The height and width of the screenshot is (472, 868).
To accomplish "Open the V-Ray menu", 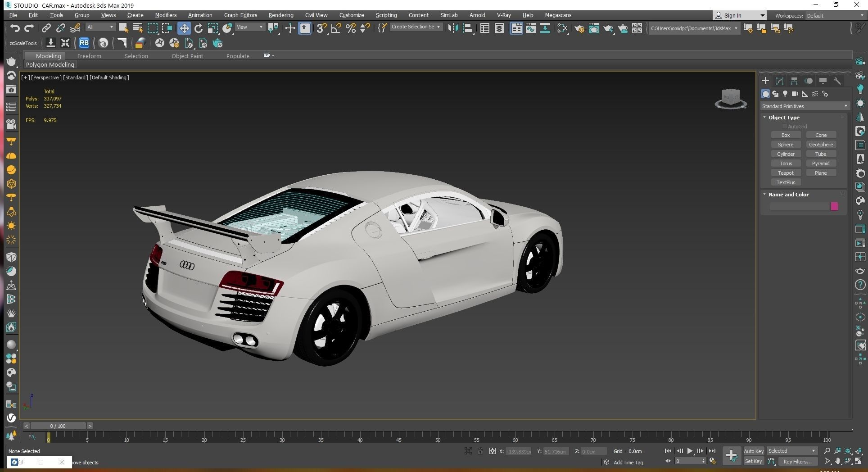I will pos(504,15).
